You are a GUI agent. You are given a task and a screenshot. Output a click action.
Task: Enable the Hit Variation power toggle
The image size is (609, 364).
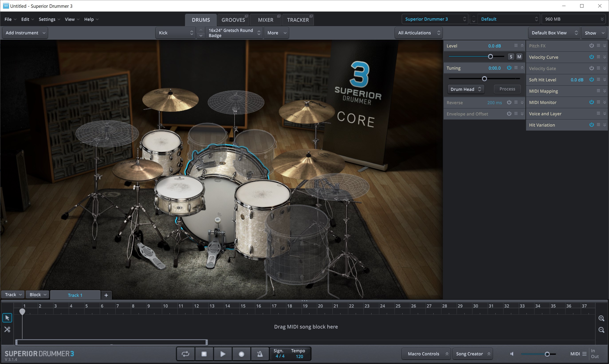click(x=592, y=125)
